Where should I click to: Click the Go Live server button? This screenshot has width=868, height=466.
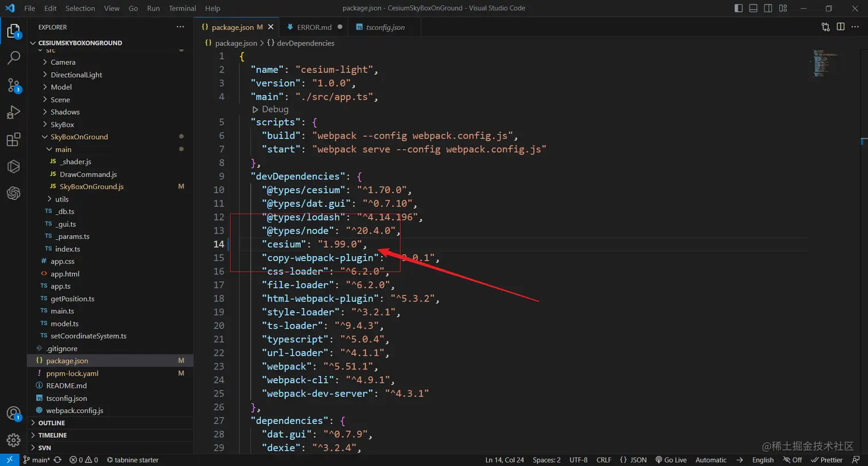tap(671, 460)
